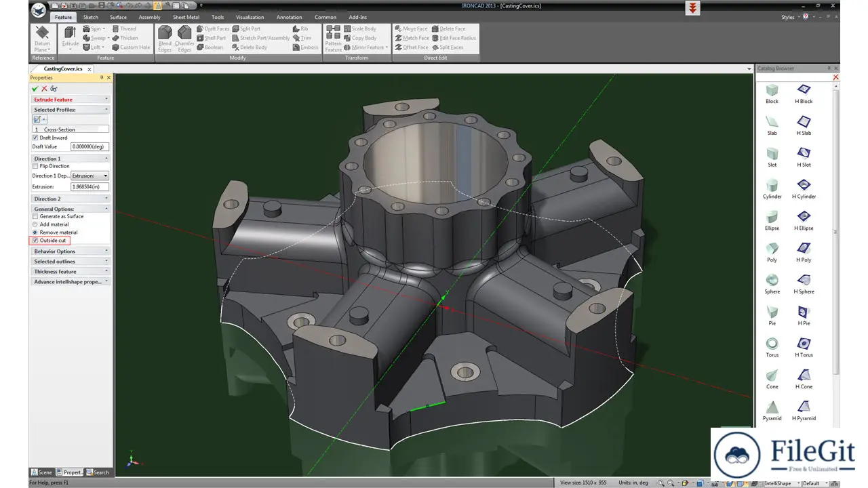The height and width of the screenshot is (488, 868).
Task: Select the Spin feature tool
Action: point(94,28)
